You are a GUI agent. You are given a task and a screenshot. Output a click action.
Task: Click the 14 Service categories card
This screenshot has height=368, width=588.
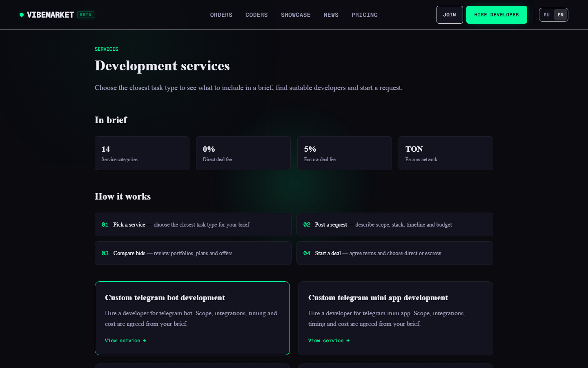(142, 153)
